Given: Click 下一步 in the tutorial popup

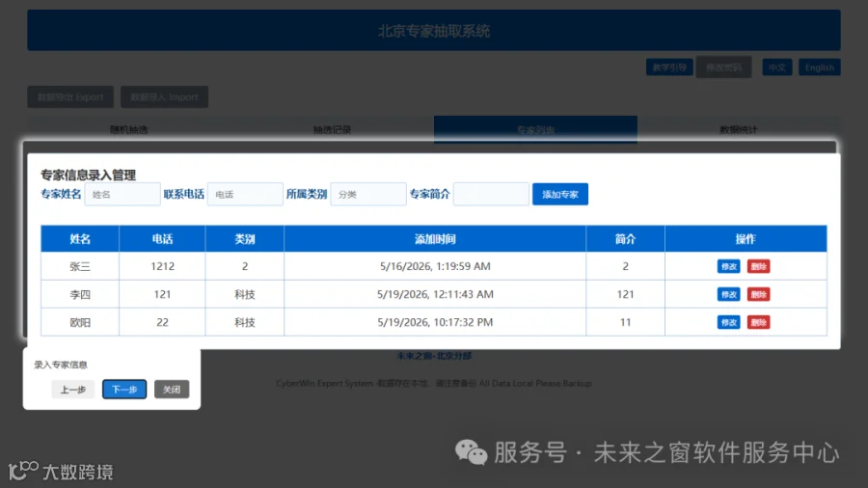Looking at the screenshot, I should 124,390.
